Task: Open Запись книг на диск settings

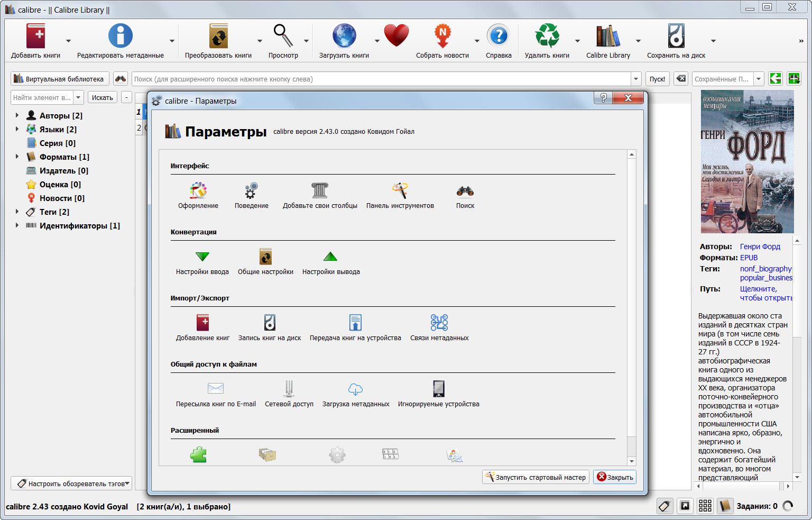Action: click(270, 328)
